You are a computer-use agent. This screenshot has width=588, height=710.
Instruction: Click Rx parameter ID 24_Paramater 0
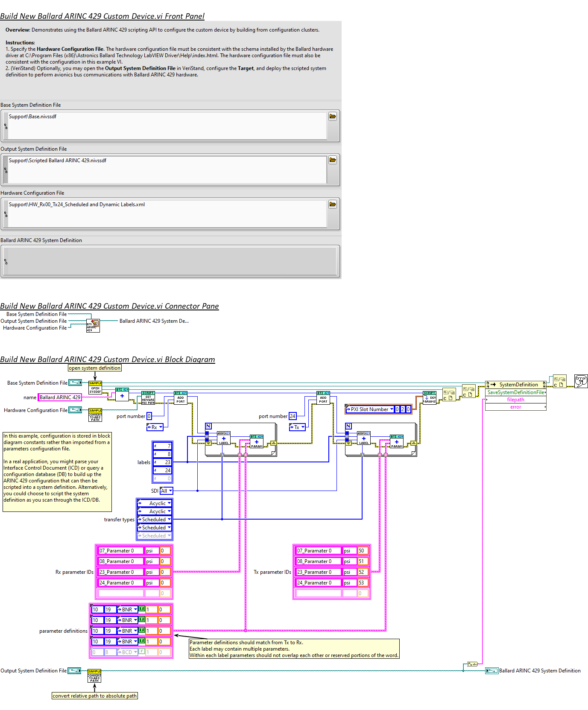(x=121, y=583)
